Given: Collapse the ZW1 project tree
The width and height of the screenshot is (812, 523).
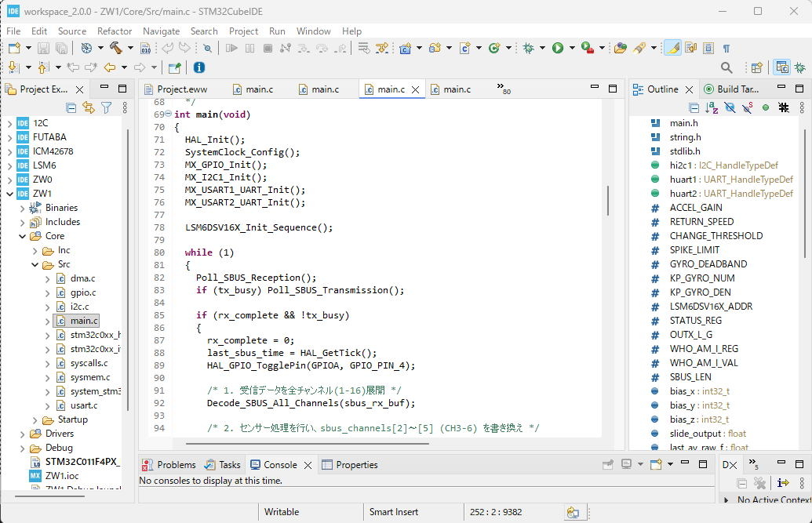Looking at the screenshot, I should 10,194.
